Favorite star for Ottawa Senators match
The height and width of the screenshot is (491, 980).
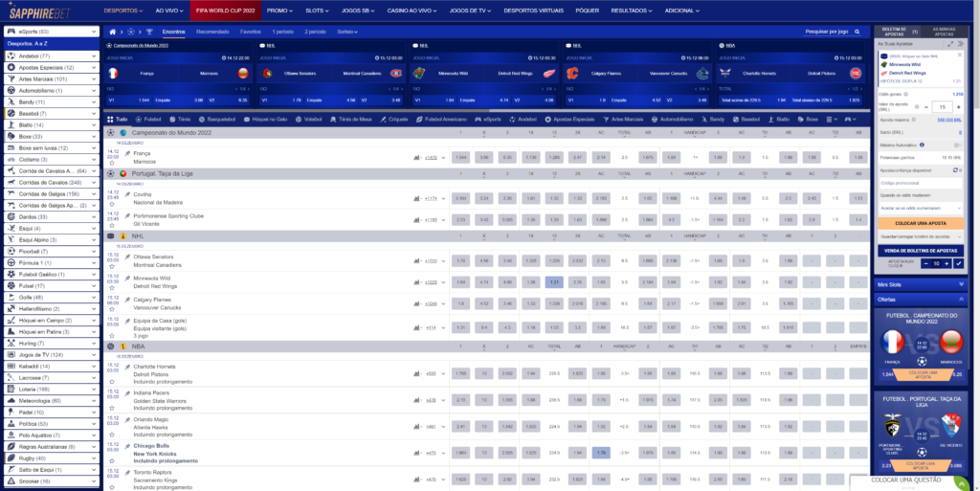pyautogui.click(x=112, y=266)
